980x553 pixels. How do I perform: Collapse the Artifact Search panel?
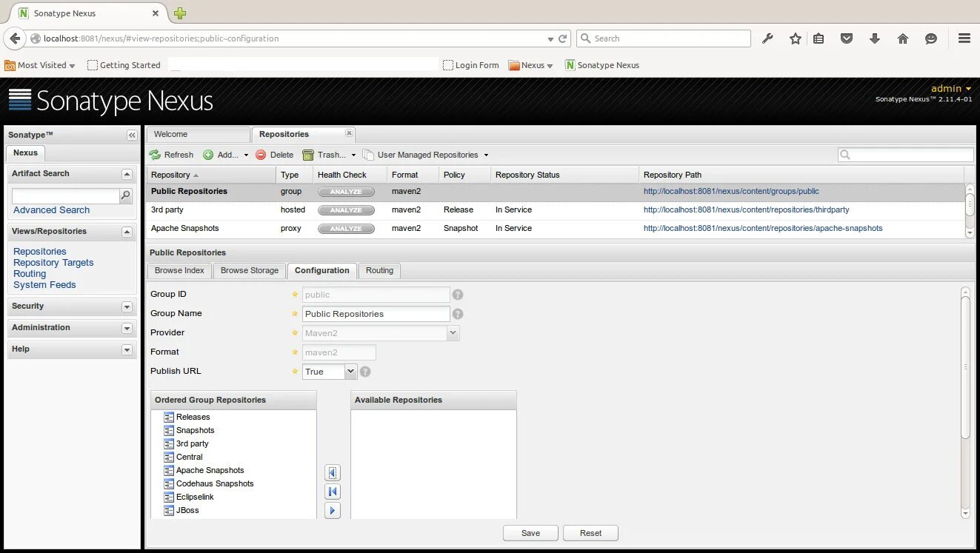pos(127,174)
